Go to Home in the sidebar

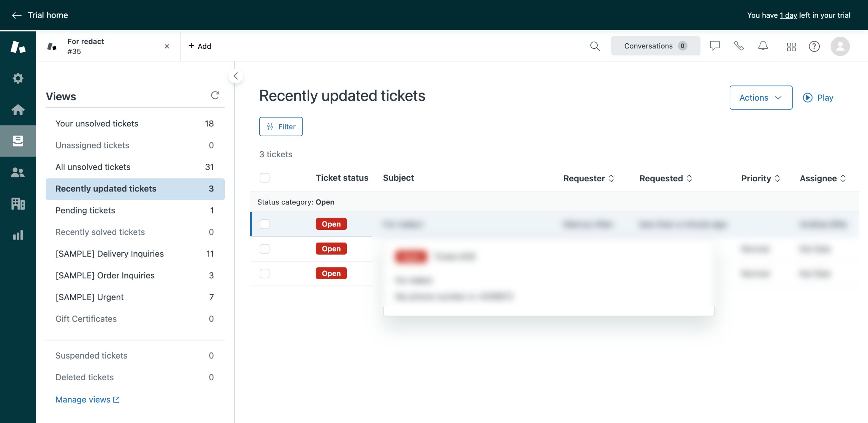[18, 109]
